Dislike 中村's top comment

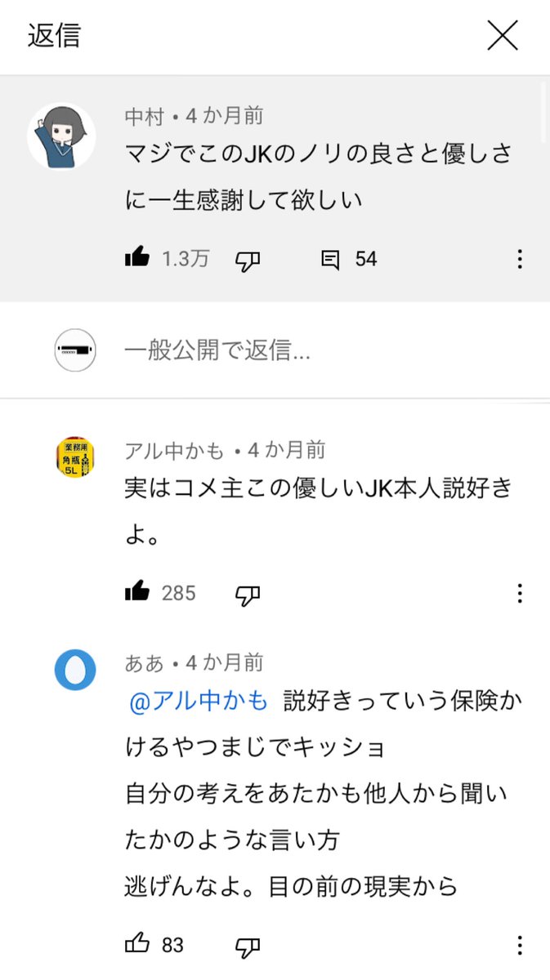click(x=248, y=261)
